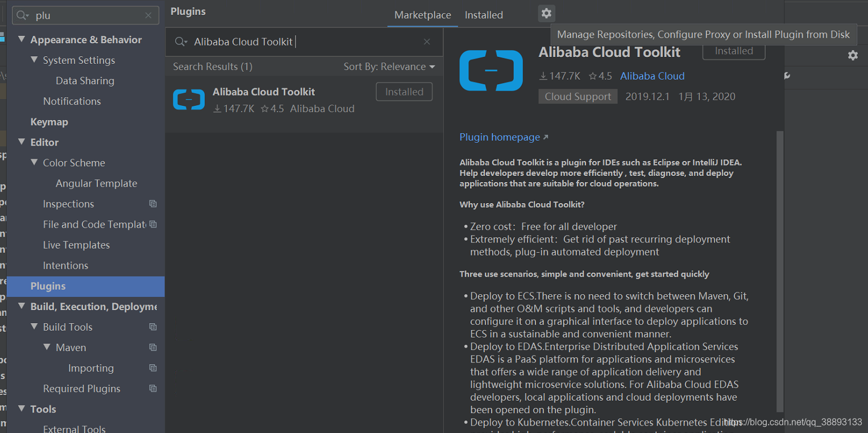Collapse the Build Tools node

point(34,327)
